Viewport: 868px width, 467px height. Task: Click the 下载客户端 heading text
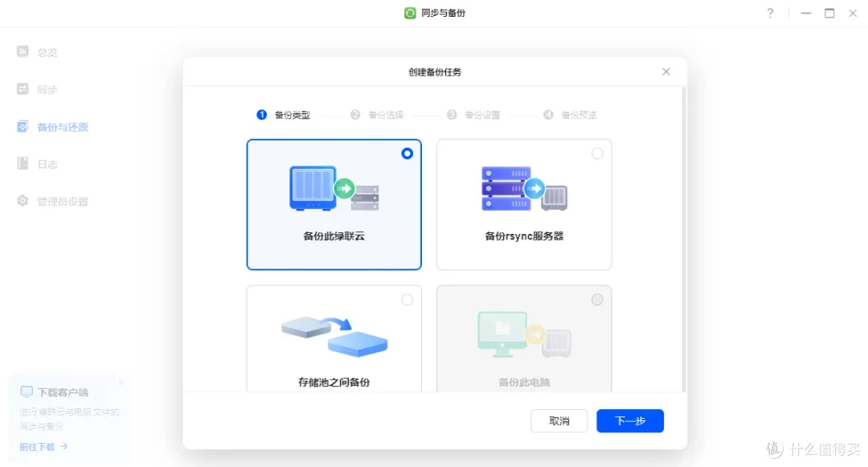(63, 392)
